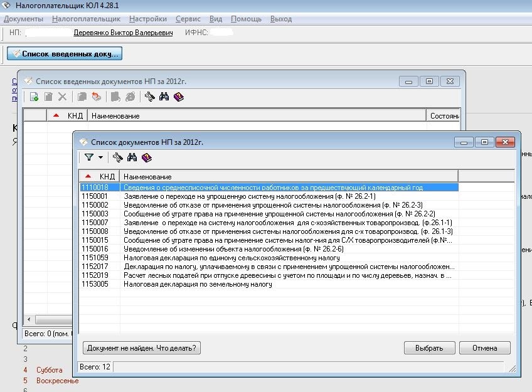532x392 pixels.
Task: Select row 1150007 Заявление о переходе для с-хозяйственных
Action: tap(269, 223)
